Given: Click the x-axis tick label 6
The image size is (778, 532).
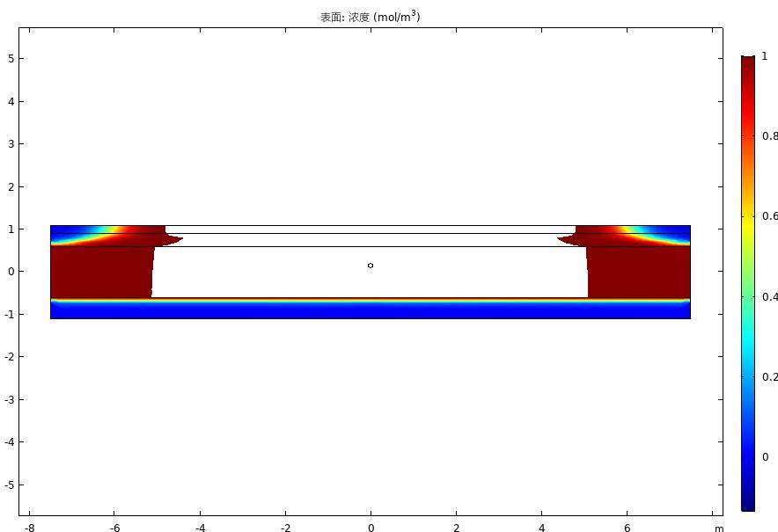Looking at the screenshot, I should tap(628, 528).
